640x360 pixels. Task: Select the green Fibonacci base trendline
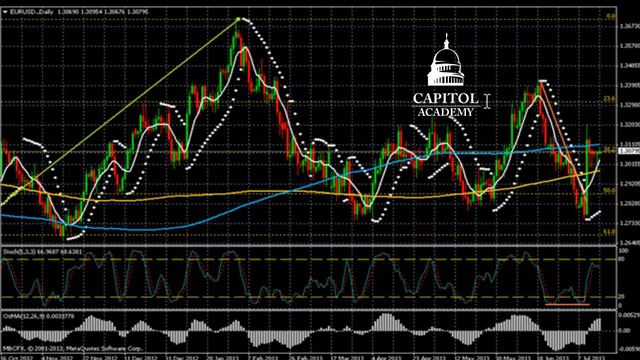(120, 110)
